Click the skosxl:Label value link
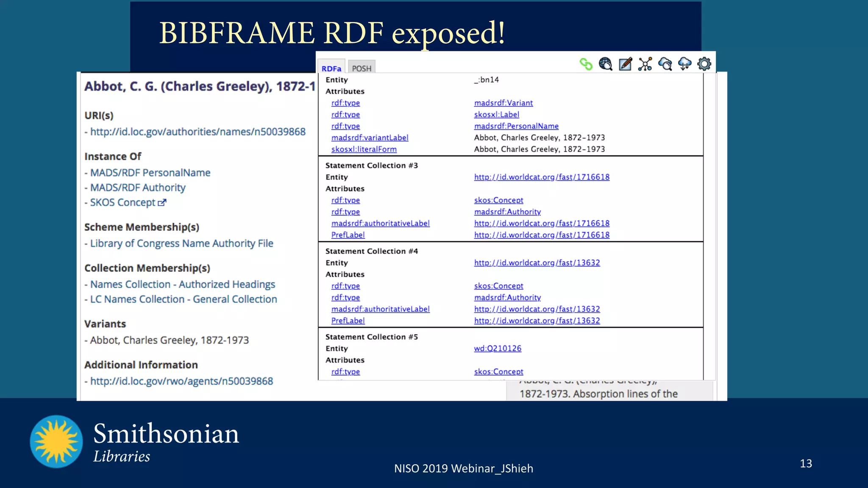 [x=497, y=114]
